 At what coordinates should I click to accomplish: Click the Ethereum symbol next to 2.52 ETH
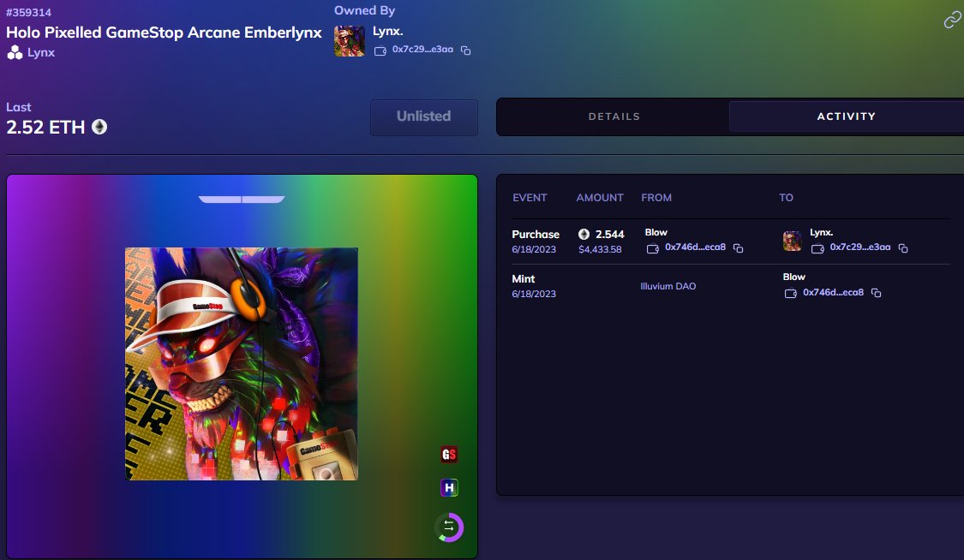click(99, 127)
